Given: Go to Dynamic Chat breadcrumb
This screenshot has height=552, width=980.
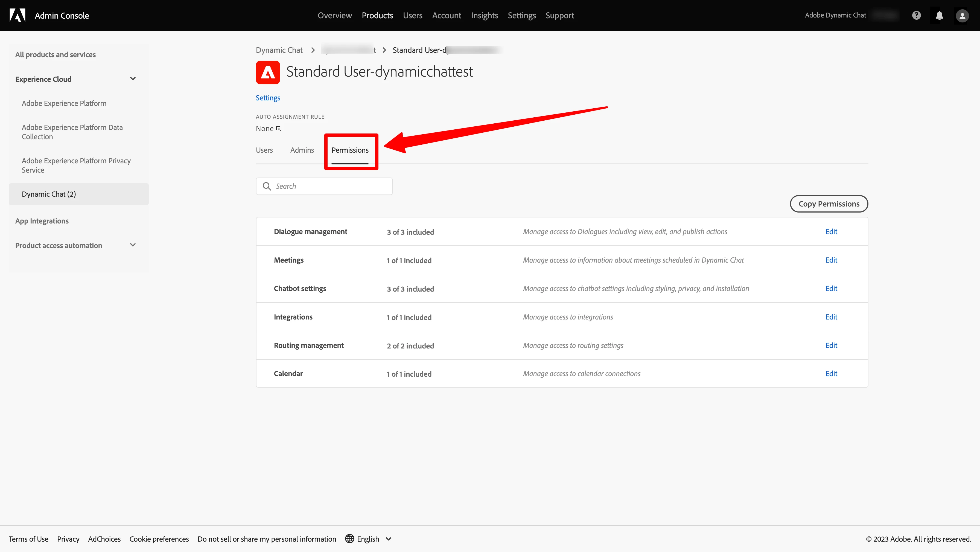Looking at the screenshot, I should coord(279,50).
